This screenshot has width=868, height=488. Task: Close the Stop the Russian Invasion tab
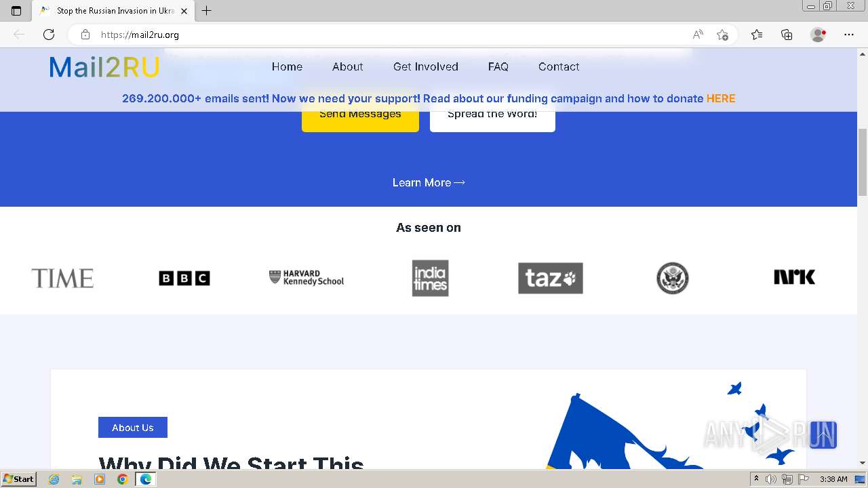click(x=184, y=11)
